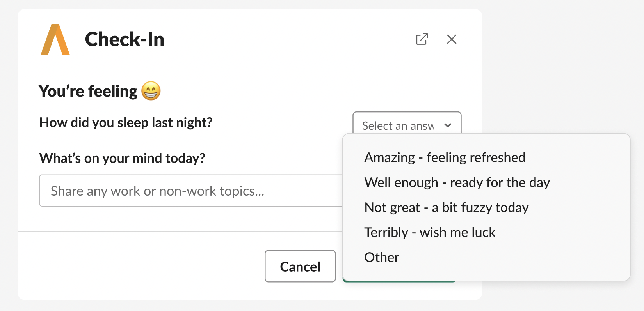644x311 pixels.
Task: Choose 'Amazing - feeling refreshed' option
Action: 445,157
